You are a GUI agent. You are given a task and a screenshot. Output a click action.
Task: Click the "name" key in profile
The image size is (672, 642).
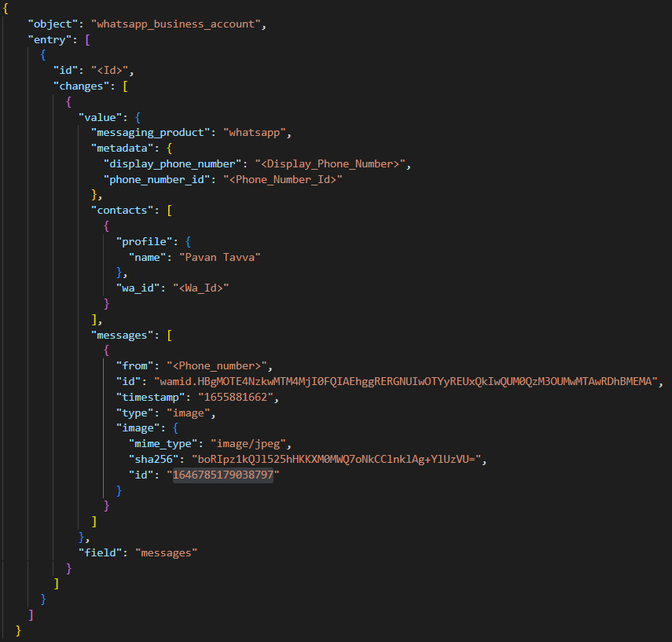coord(148,257)
